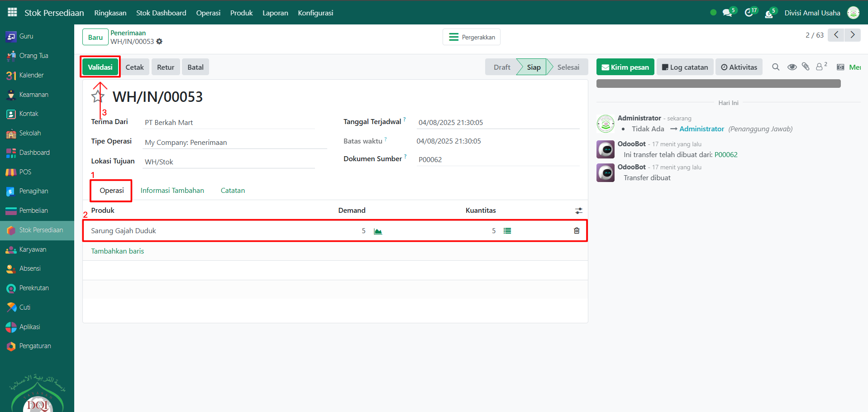Open the gear actions menu beside WH/IN/00053
868x412 pixels.
point(159,42)
